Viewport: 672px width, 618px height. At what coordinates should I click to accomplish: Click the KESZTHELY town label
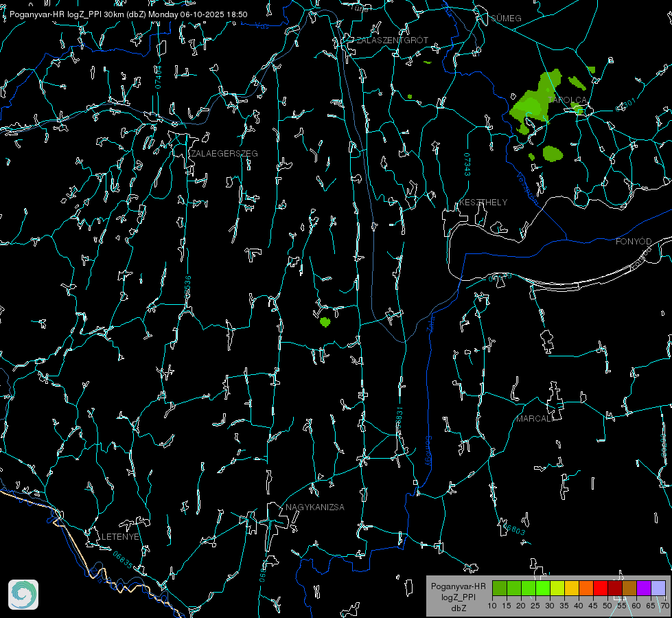tap(483, 202)
